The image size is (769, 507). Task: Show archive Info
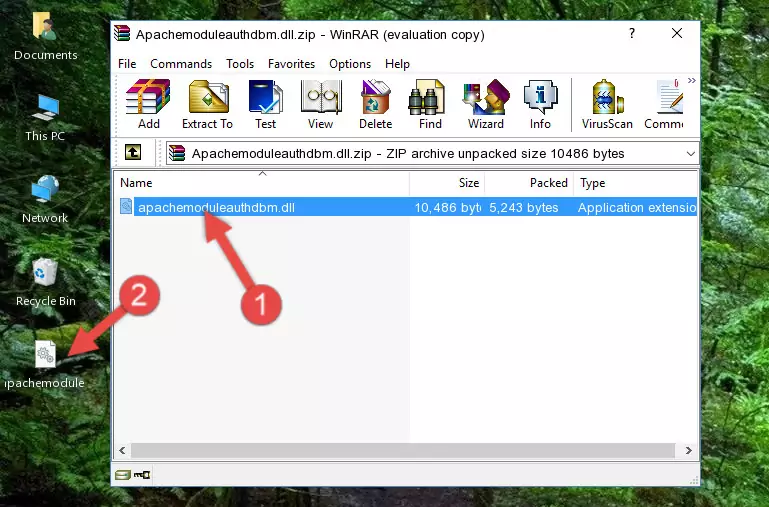[540, 104]
